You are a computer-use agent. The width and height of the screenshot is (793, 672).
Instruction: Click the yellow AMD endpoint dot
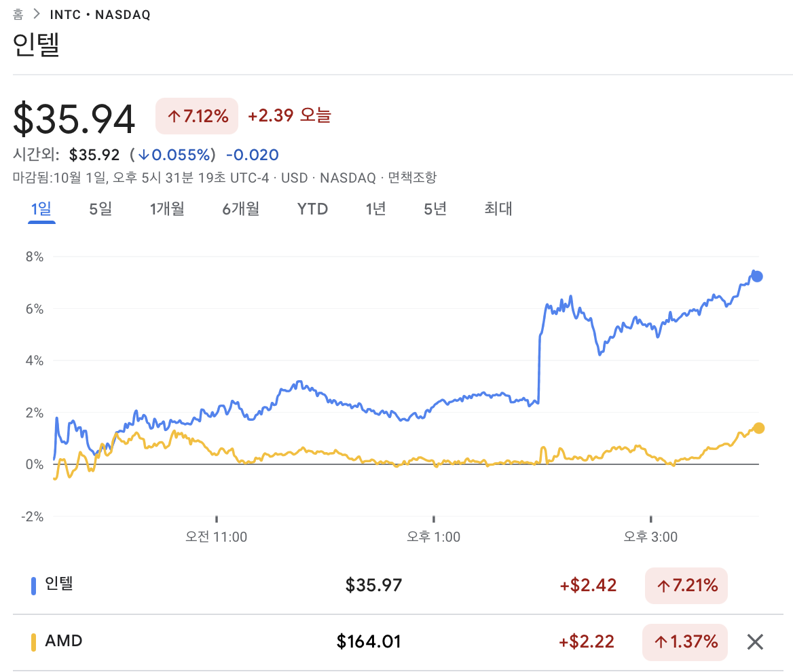coord(758,428)
